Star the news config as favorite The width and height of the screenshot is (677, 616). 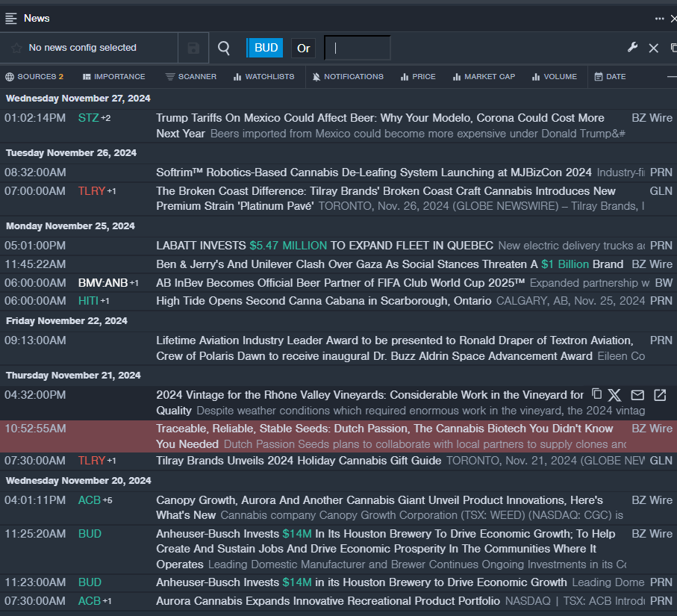click(x=16, y=48)
